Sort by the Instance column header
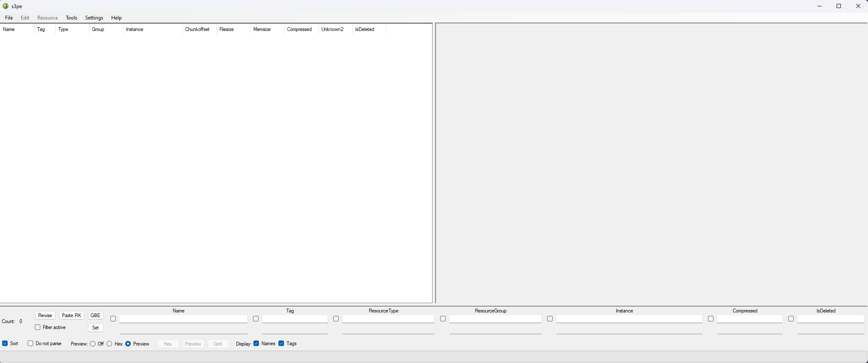 153,29
